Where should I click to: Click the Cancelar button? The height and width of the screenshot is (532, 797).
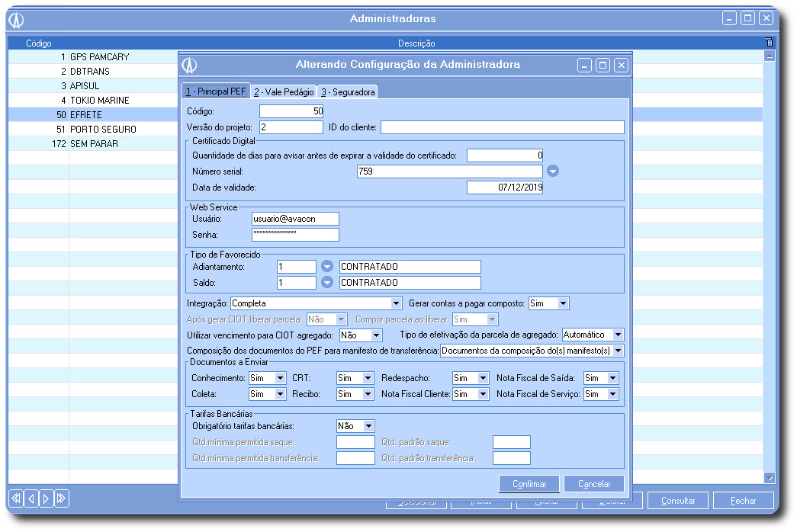tap(593, 484)
